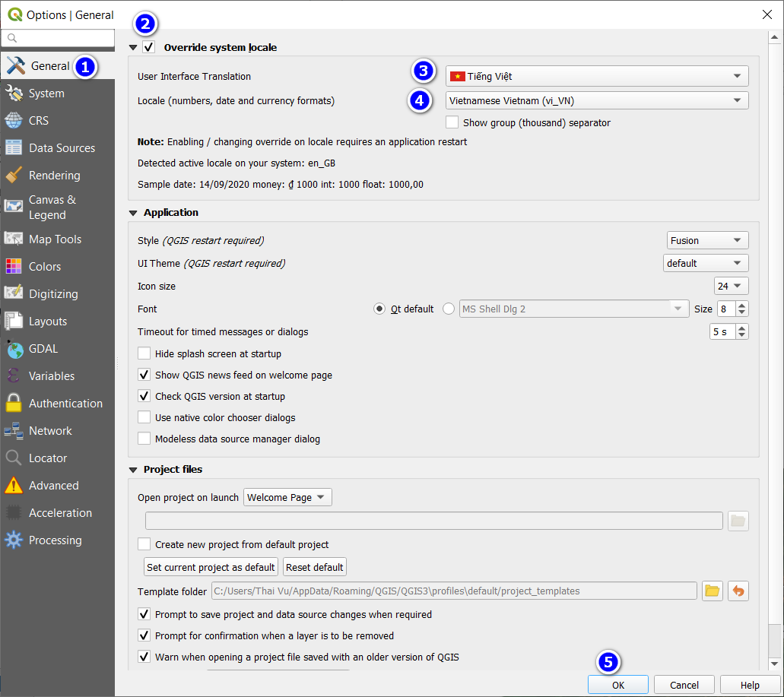Image resolution: width=784 pixels, height=697 pixels.
Task: Uncheck Show QGIS news feed on welcome page
Action: click(x=144, y=375)
